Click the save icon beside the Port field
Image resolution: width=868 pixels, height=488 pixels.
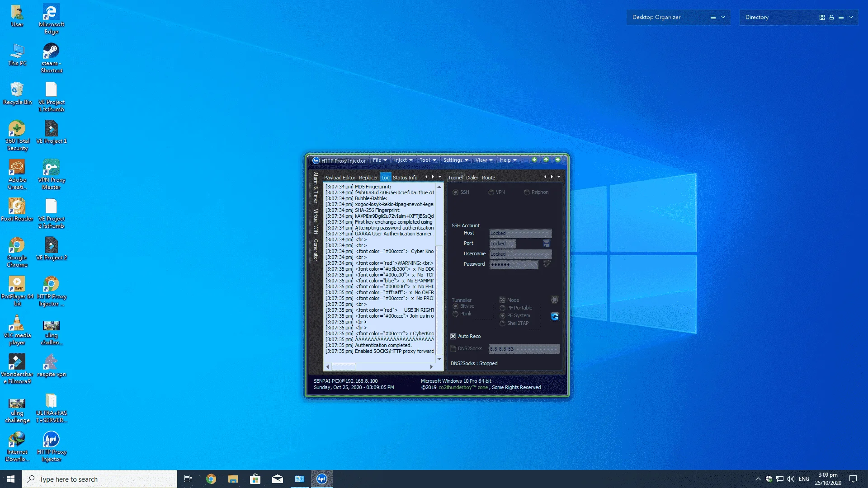[x=547, y=244]
